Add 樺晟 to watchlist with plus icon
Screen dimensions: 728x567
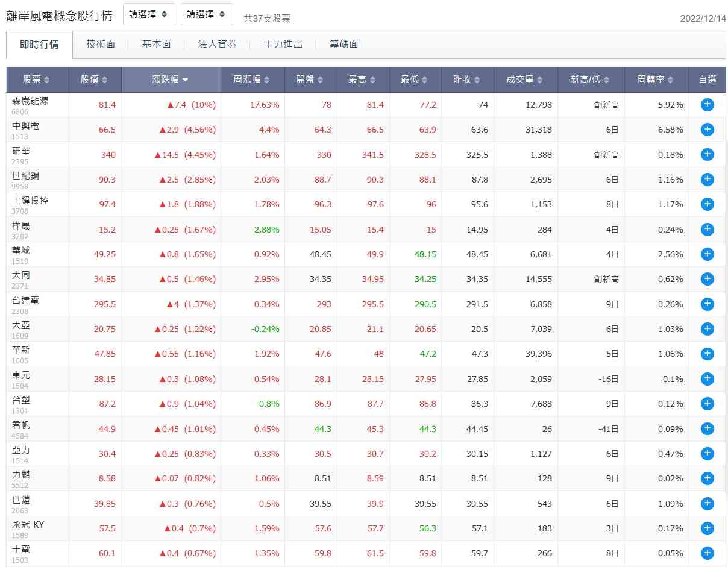(707, 230)
